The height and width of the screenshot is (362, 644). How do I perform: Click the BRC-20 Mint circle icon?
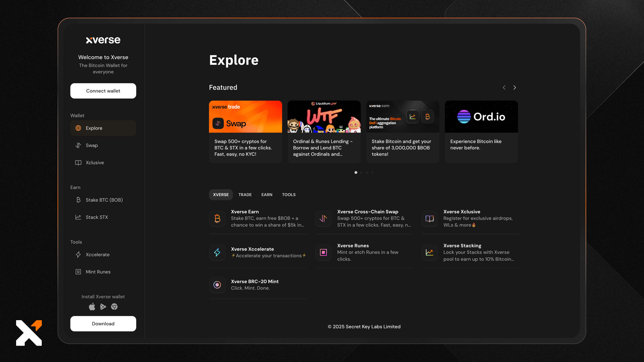[217, 285]
